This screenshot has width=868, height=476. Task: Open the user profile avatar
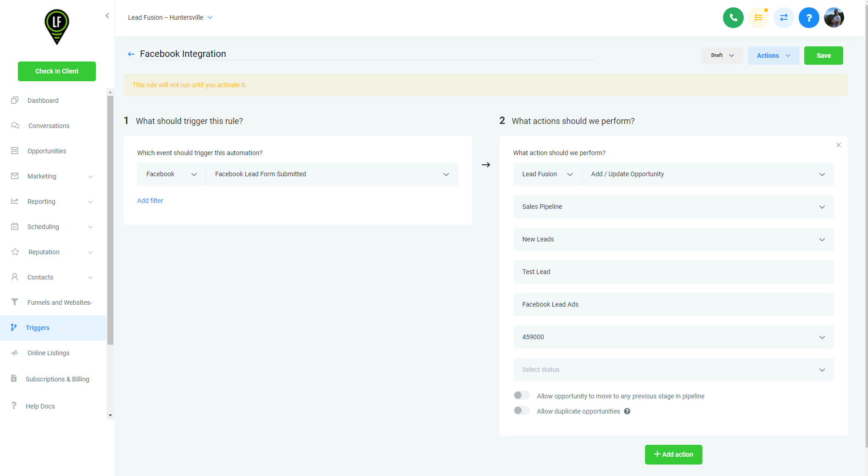[834, 18]
